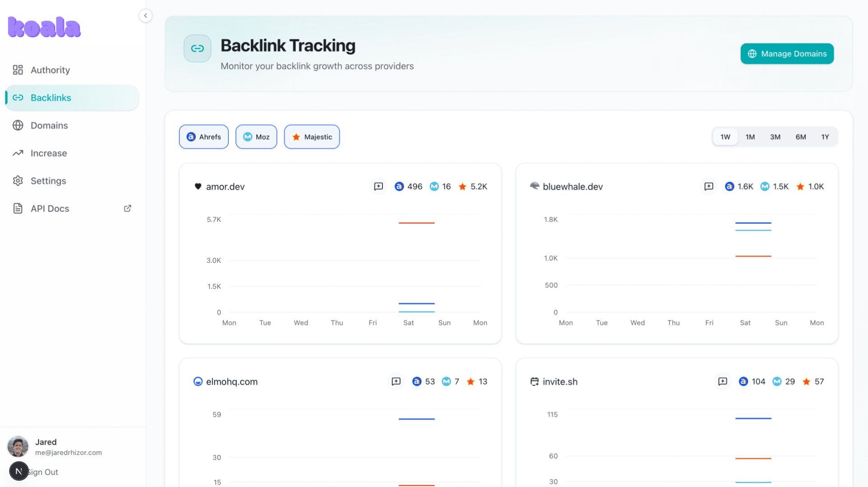Click the koala logo to go home

tap(43, 27)
